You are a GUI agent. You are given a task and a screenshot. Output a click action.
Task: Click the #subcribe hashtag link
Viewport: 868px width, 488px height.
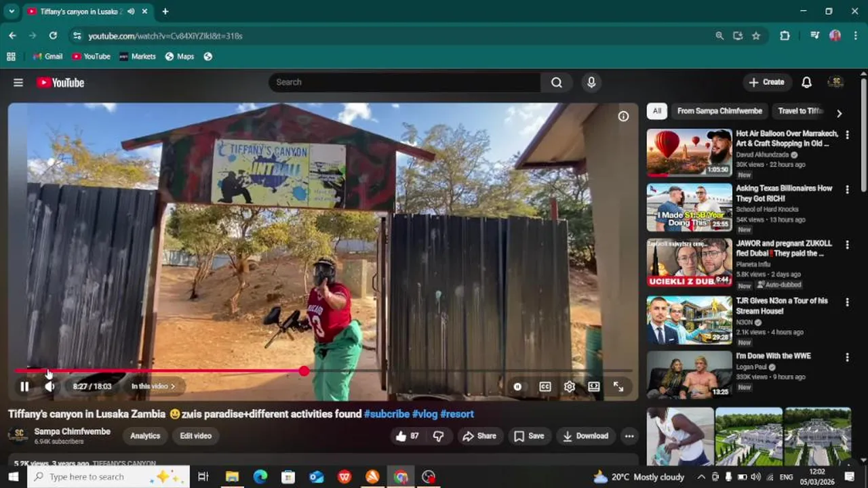click(x=387, y=414)
